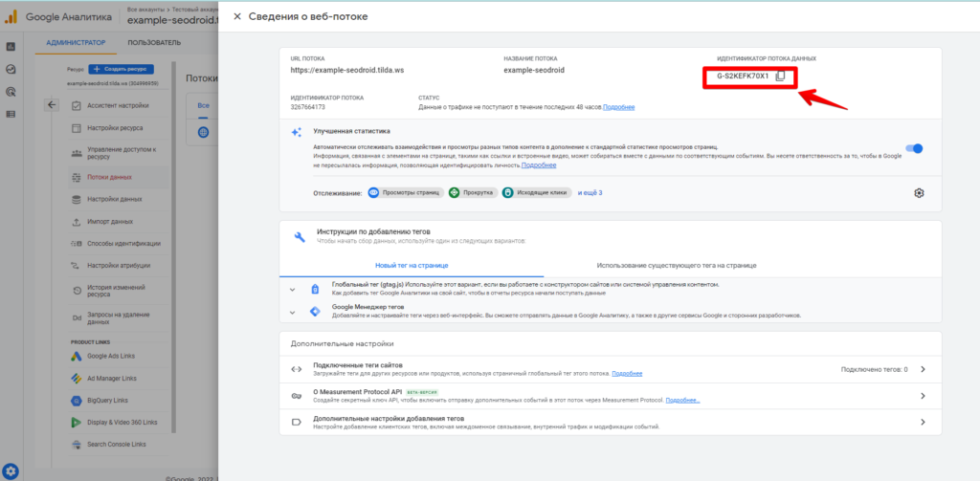980x481 pixels.
Task: Expand the Google Менеджер тегов section
Action: click(292, 312)
